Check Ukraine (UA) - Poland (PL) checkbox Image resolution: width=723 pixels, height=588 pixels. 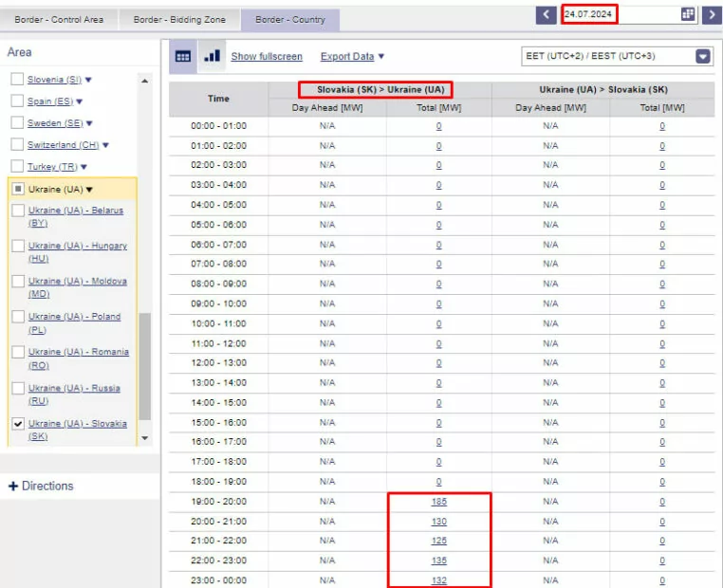pos(18,317)
